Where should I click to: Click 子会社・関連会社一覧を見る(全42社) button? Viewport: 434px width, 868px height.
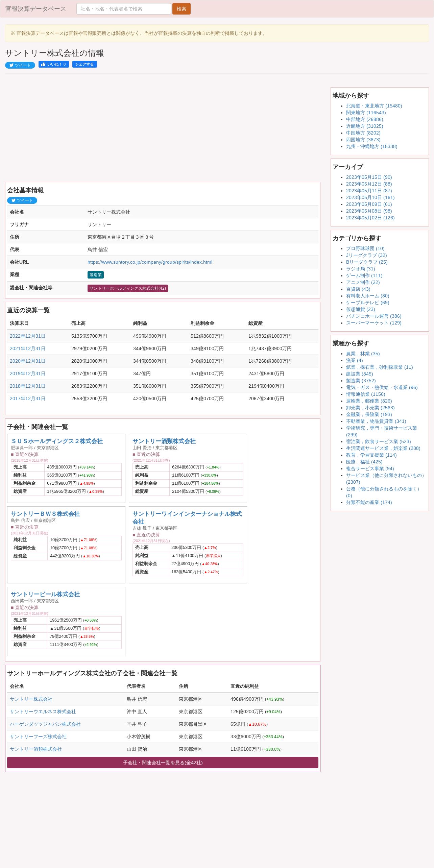pyautogui.click(x=163, y=763)
